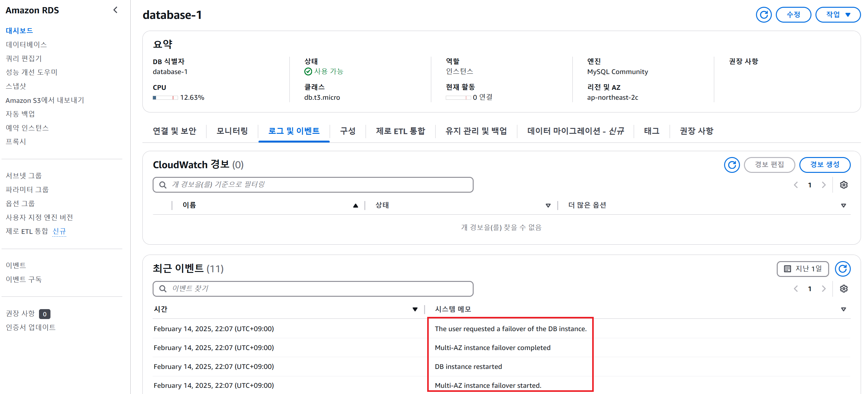Click the 경보 생성 button
This screenshot has width=868, height=394.
pos(825,165)
